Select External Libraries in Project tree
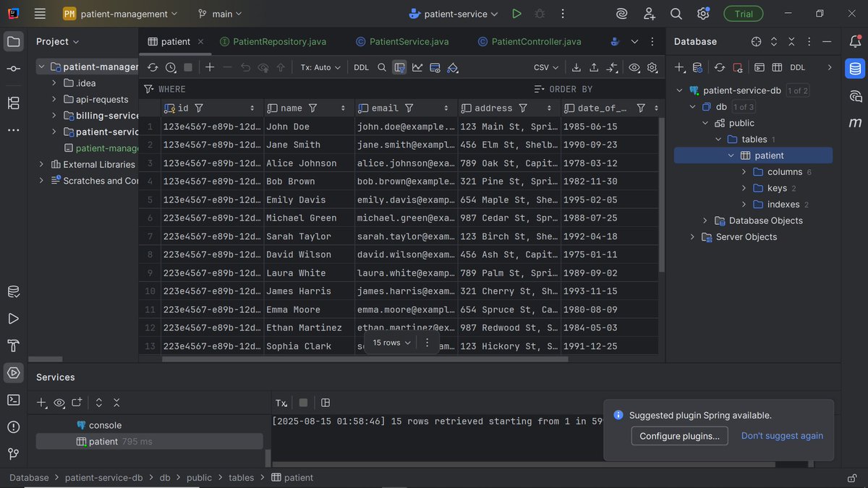The height and width of the screenshot is (488, 868). click(99, 164)
